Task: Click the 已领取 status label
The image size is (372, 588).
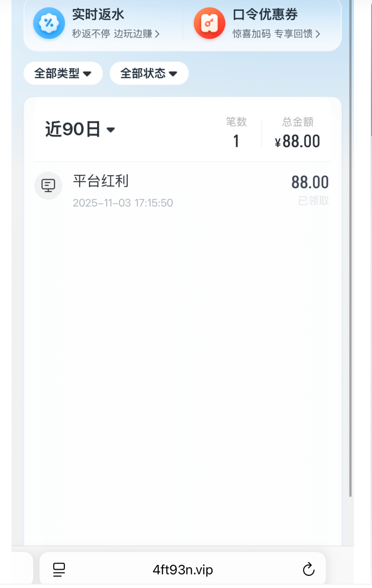Action: click(313, 201)
